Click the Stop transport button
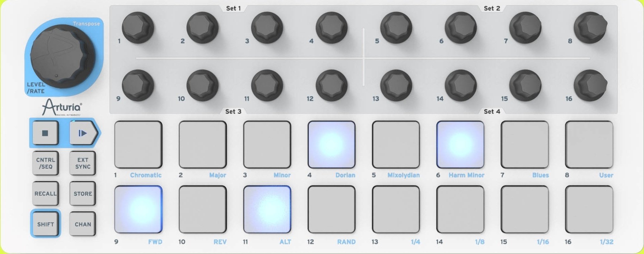644x254 pixels. pyautogui.click(x=45, y=133)
